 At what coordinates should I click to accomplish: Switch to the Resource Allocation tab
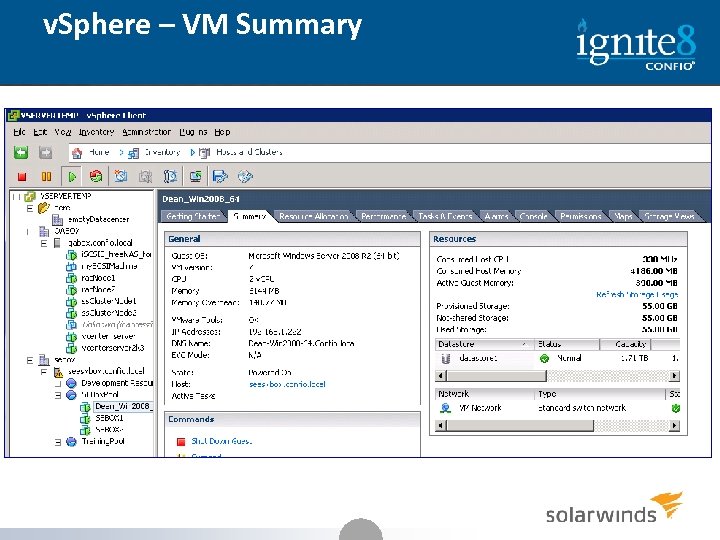314,216
